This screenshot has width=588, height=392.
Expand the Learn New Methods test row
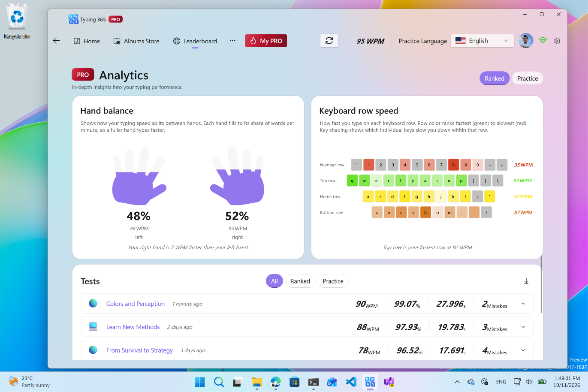click(x=523, y=327)
